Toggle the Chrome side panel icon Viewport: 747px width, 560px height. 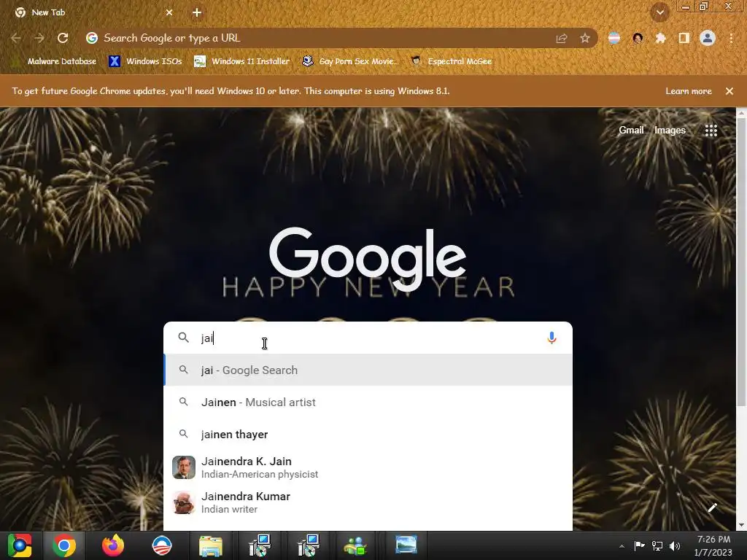(x=684, y=38)
